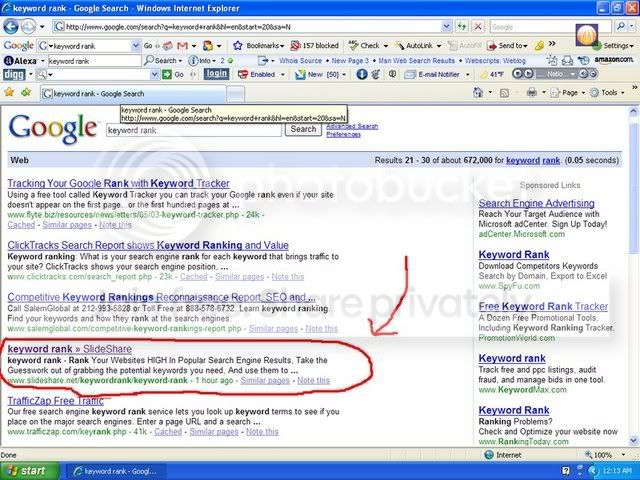Click the Send to icon

click(x=492, y=46)
